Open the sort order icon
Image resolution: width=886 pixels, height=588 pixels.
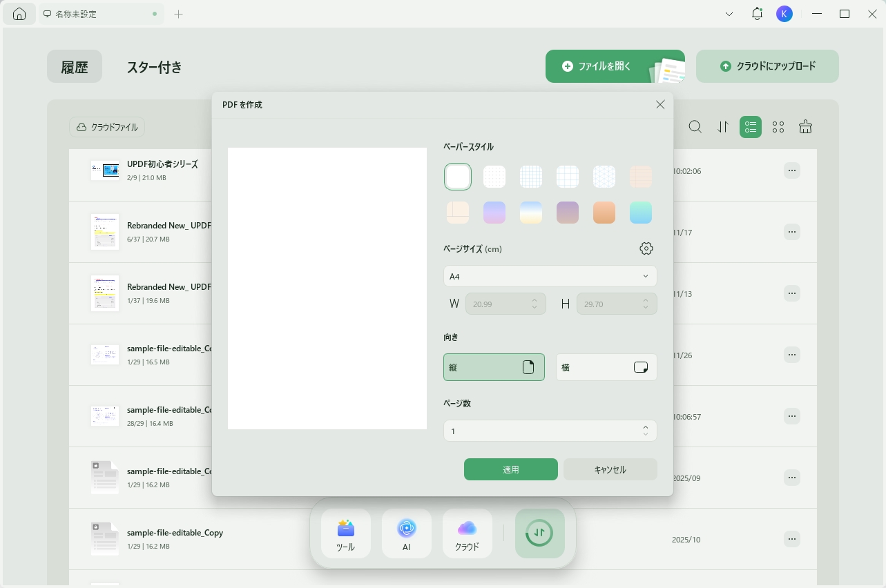tap(723, 127)
